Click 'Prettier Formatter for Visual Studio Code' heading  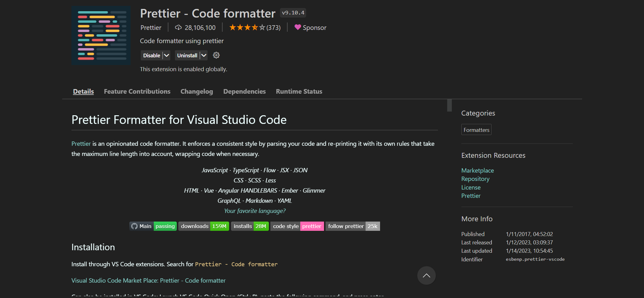click(x=179, y=120)
